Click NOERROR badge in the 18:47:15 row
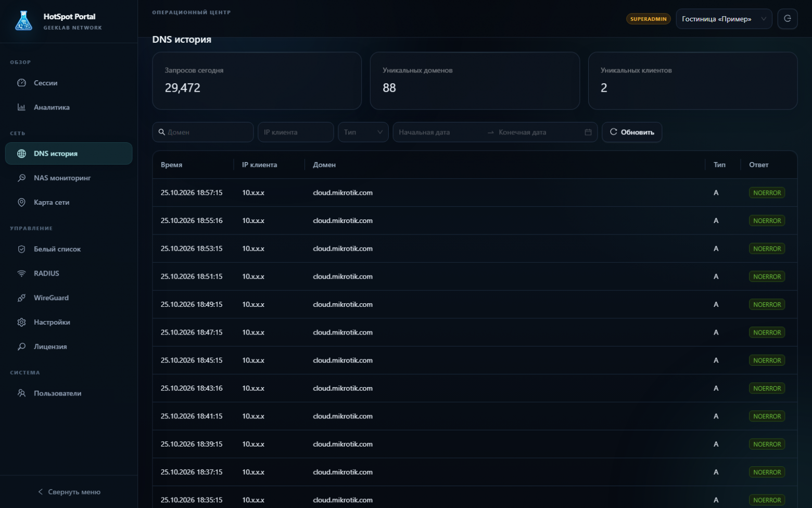 pos(767,332)
